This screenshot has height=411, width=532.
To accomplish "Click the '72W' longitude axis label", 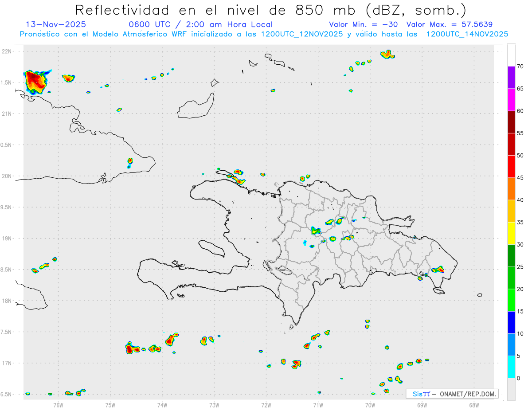I will [x=266, y=404].
